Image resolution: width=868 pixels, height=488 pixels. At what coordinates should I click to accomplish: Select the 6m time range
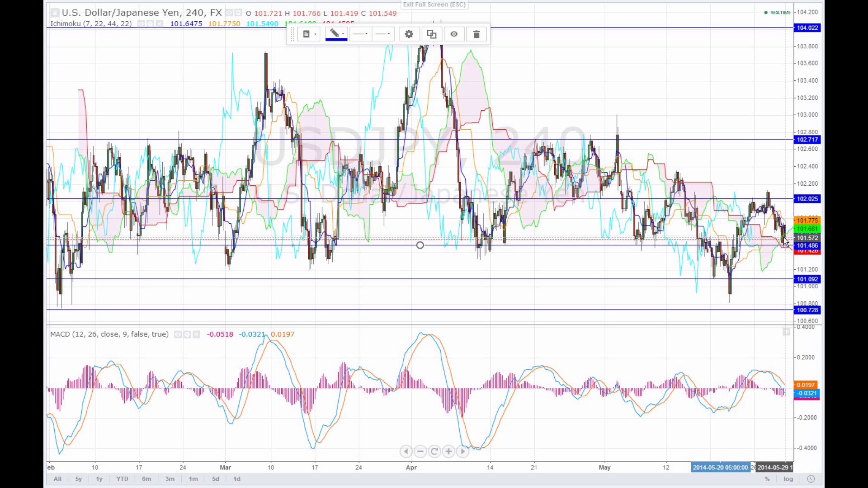[146, 479]
